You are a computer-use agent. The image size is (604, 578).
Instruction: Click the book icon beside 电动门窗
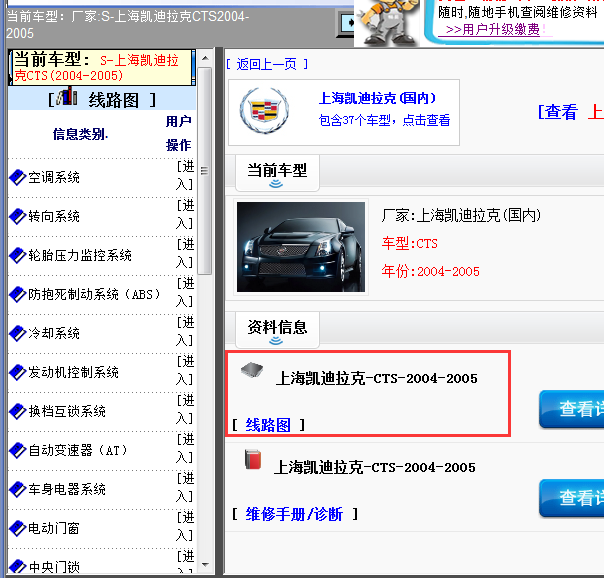(17, 528)
